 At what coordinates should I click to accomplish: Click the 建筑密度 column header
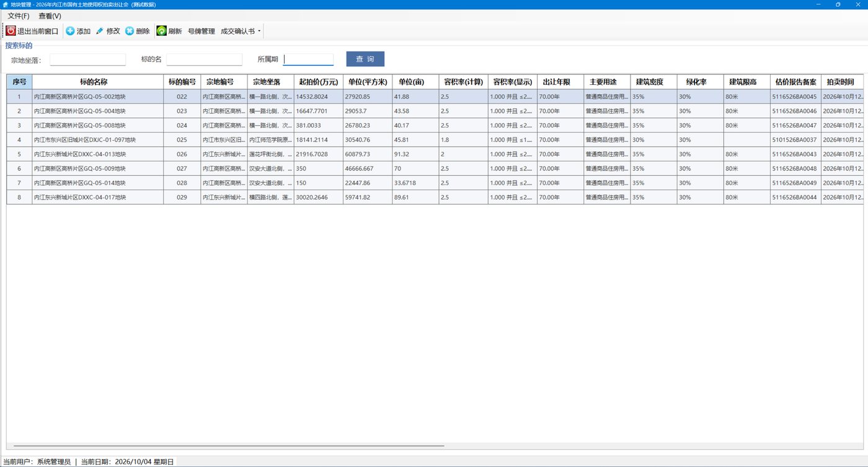[653, 82]
